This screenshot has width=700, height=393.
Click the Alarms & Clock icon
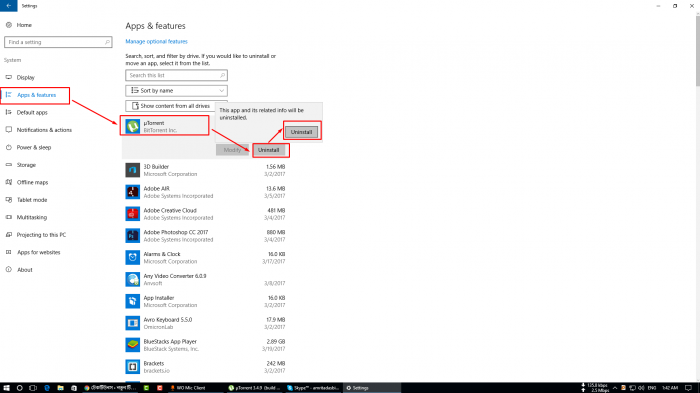click(133, 258)
